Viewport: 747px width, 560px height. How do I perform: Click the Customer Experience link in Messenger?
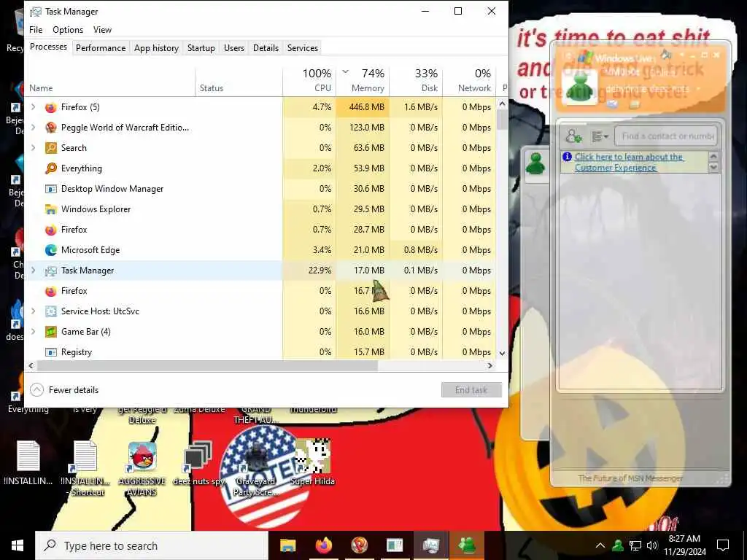point(629,163)
